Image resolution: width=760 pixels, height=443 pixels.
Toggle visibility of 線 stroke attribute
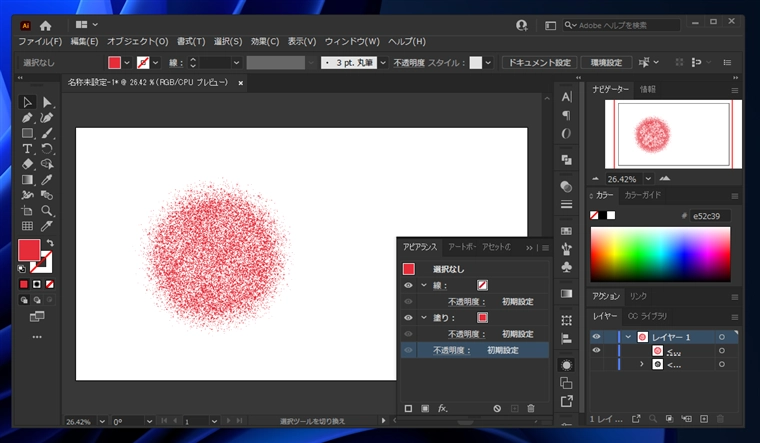click(x=408, y=285)
